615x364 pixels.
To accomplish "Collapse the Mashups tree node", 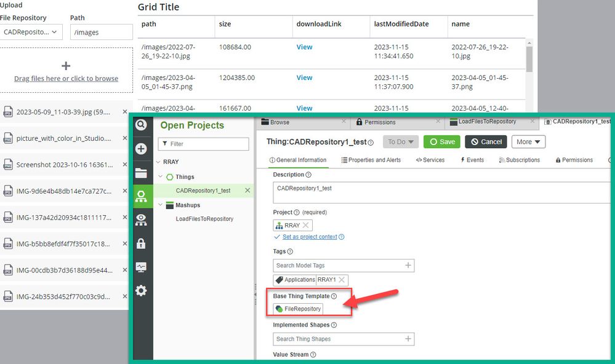I will click(x=161, y=205).
